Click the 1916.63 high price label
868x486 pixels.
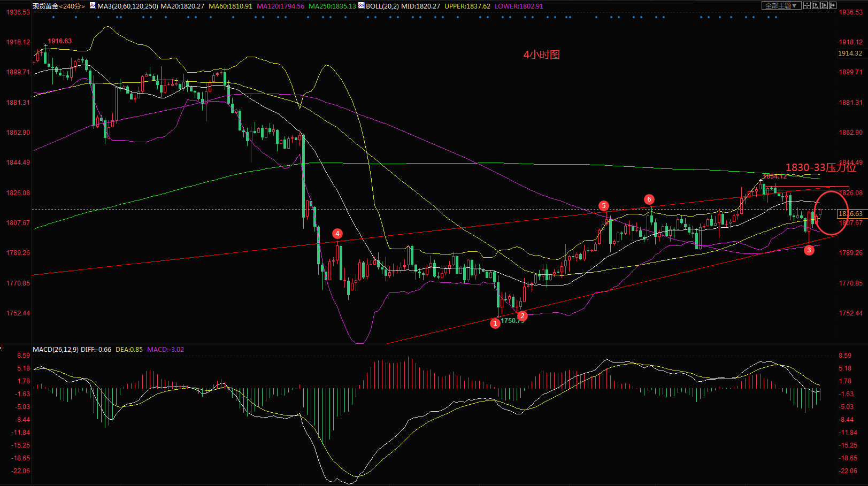point(60,41)
